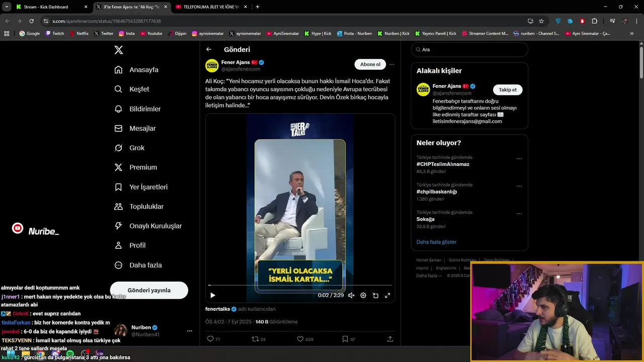Viewport: 644px width, 362px height.
Task: Repost the tweet icon
Action: (255, 339)
